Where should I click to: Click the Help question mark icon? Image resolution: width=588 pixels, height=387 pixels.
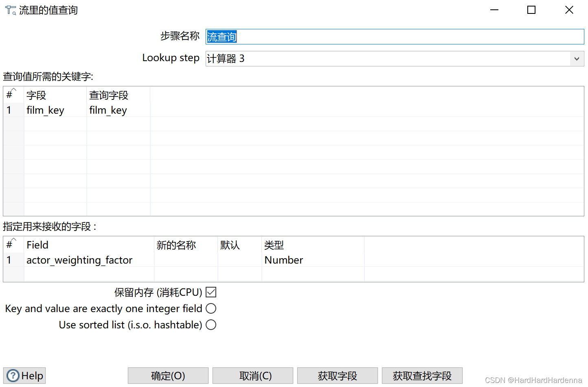tap(13, 375)
